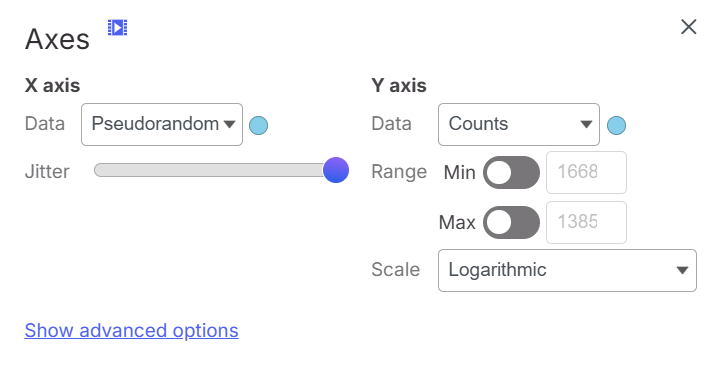Click the middle of the Jitter slider track
The height and width of the screenshot is (365, 721).
(x=215, y=170)
